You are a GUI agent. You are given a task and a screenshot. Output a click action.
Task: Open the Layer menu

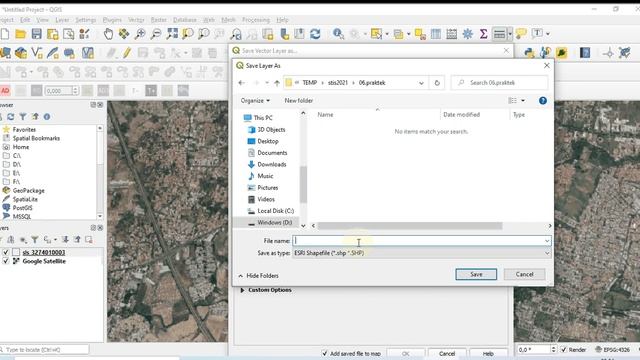[x=62, y=20]
